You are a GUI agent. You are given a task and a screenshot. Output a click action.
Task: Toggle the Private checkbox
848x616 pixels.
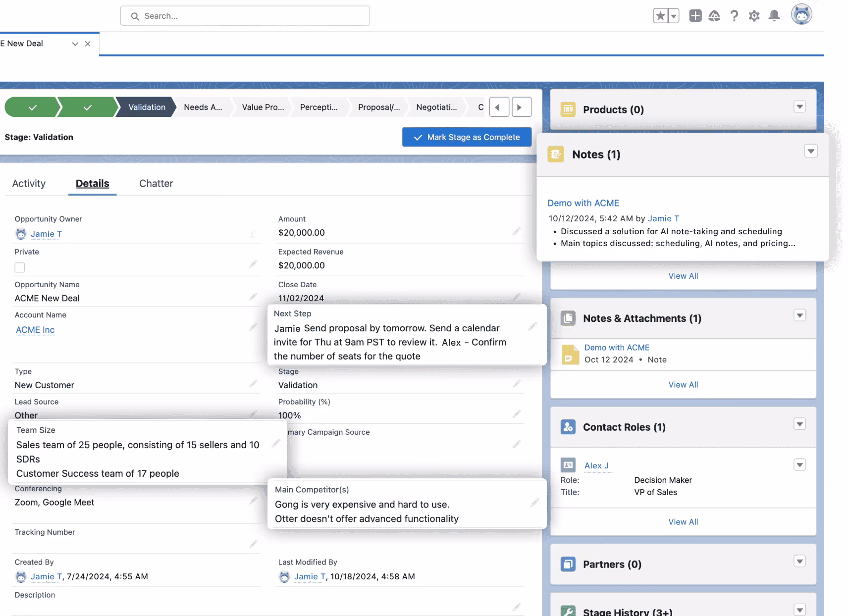20,267
